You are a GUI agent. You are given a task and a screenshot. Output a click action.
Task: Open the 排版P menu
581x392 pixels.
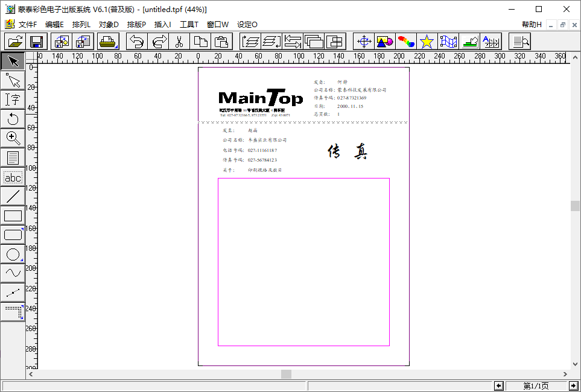click(136, 25)
